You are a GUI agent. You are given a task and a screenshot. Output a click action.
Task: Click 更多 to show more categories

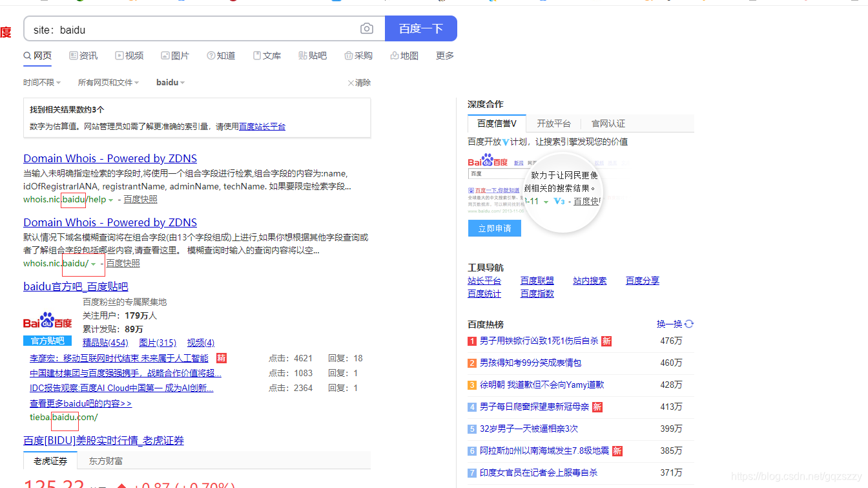click(445, 56)
